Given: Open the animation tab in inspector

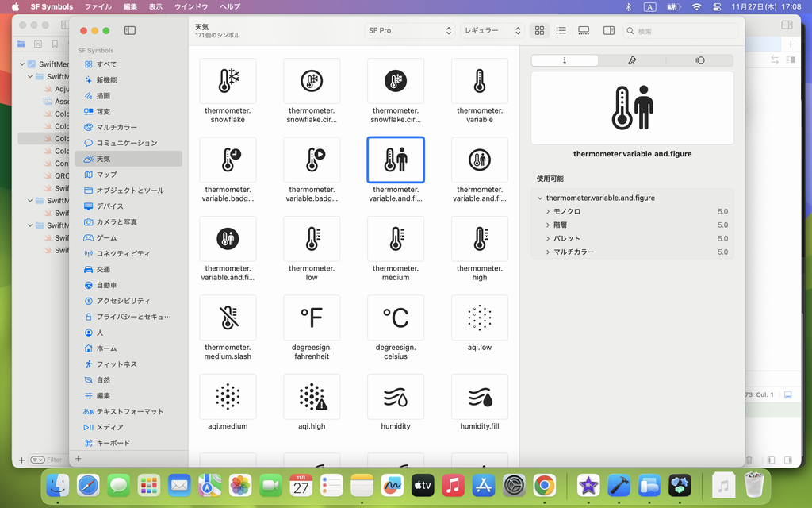Looking at the screenshot, I should (x=699, y=60).
